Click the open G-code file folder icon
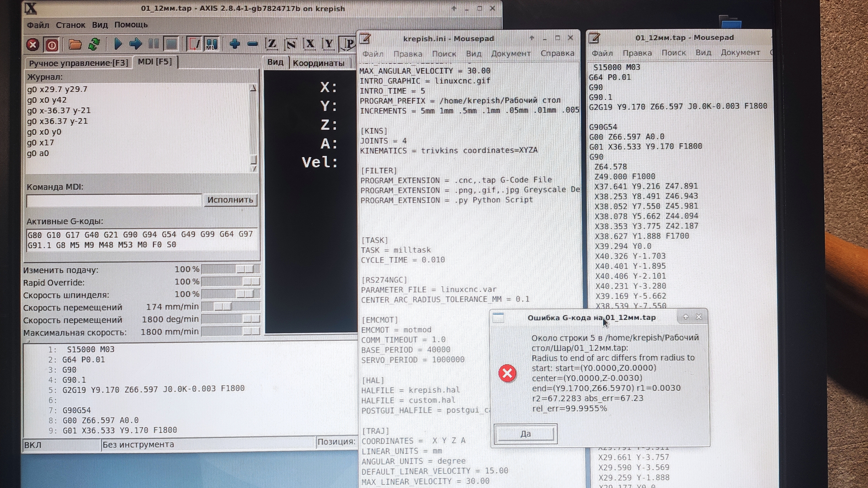This screenshot has height=488, width=868. (75, 44)
